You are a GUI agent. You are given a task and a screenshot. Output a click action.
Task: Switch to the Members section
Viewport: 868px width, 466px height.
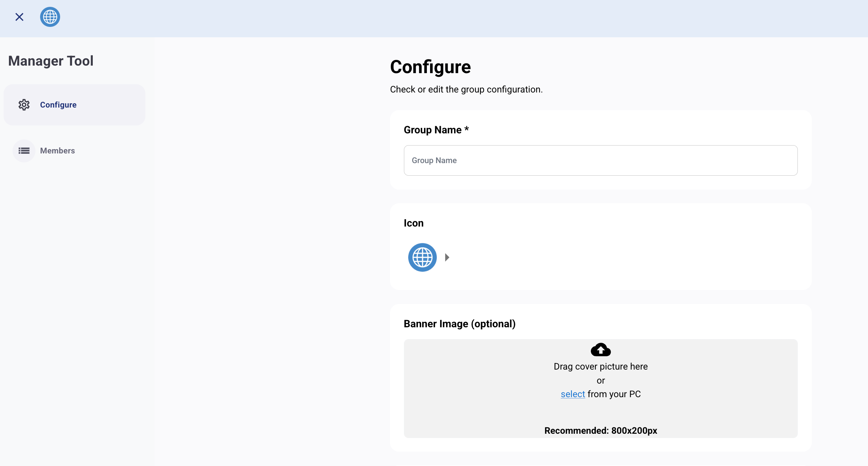[57, 151]
